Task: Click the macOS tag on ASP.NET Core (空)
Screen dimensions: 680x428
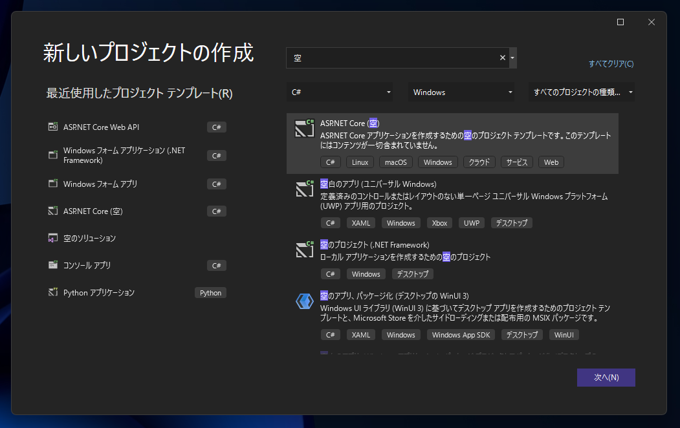Action: 396,162
